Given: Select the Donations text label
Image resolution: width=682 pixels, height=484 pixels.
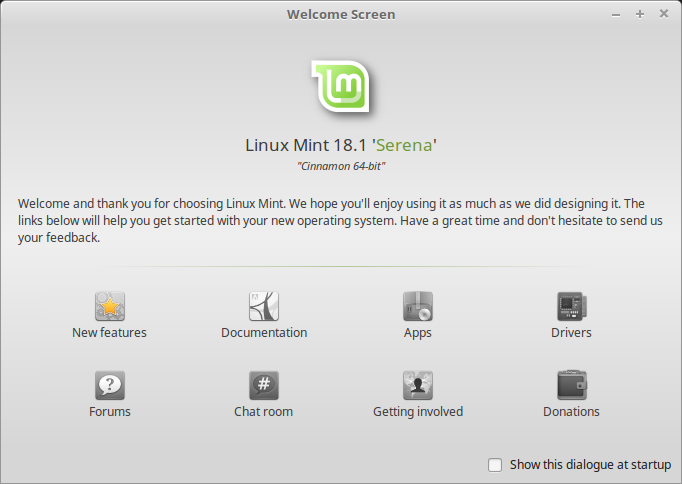Looking at the screenshot, I should (x=571, y=412).
